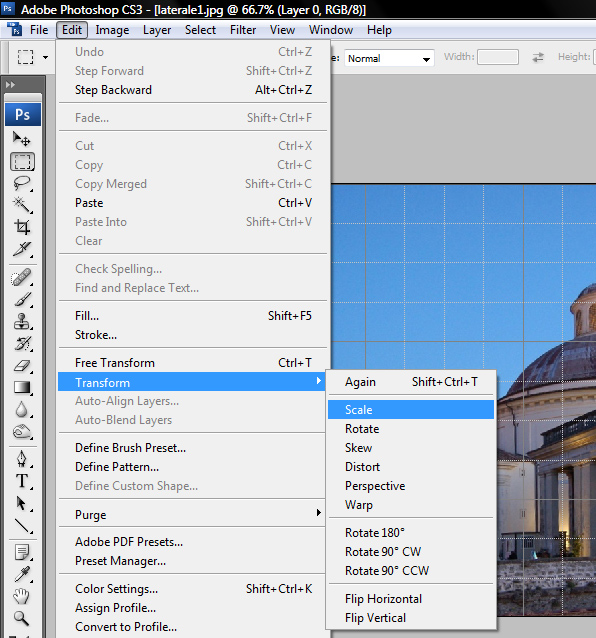The height and width of the screenshot is (638, 596).
Task: Open the Normal style dropdown
Action: click(389, 58)
